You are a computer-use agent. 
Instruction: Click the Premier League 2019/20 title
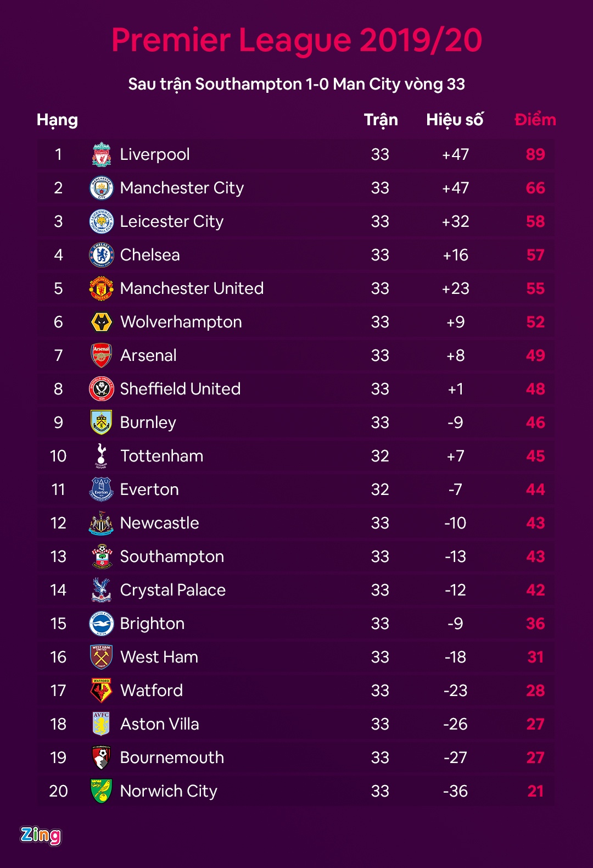296,40
